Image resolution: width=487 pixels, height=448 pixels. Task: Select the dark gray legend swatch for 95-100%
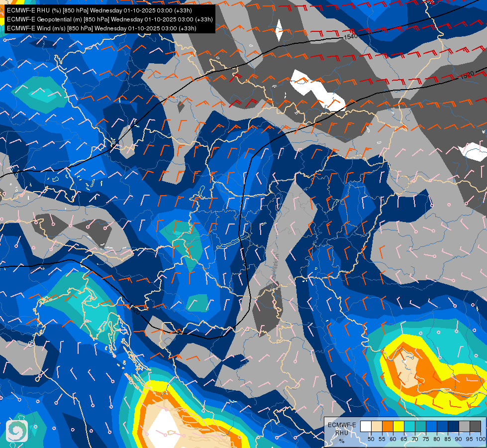coord(475,426)
